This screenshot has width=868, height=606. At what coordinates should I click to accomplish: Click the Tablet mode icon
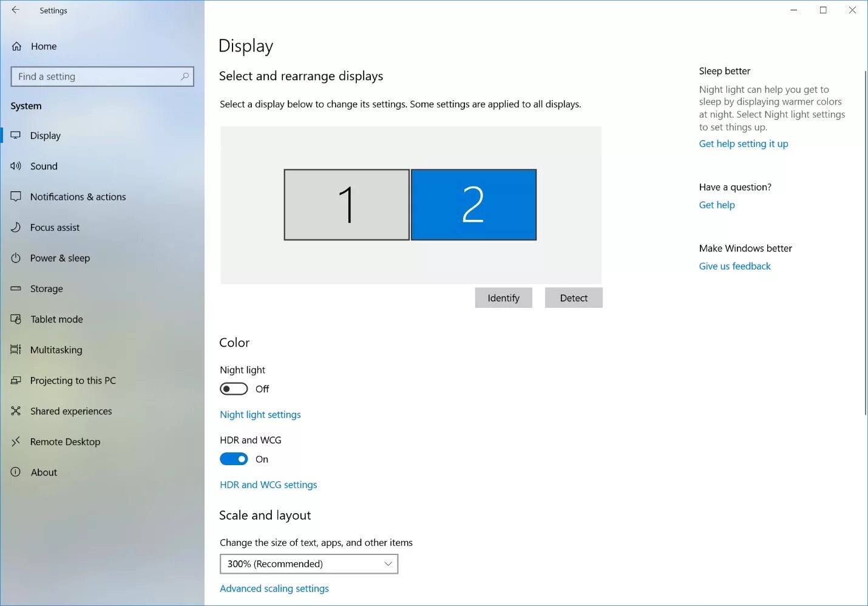point(16,319)
